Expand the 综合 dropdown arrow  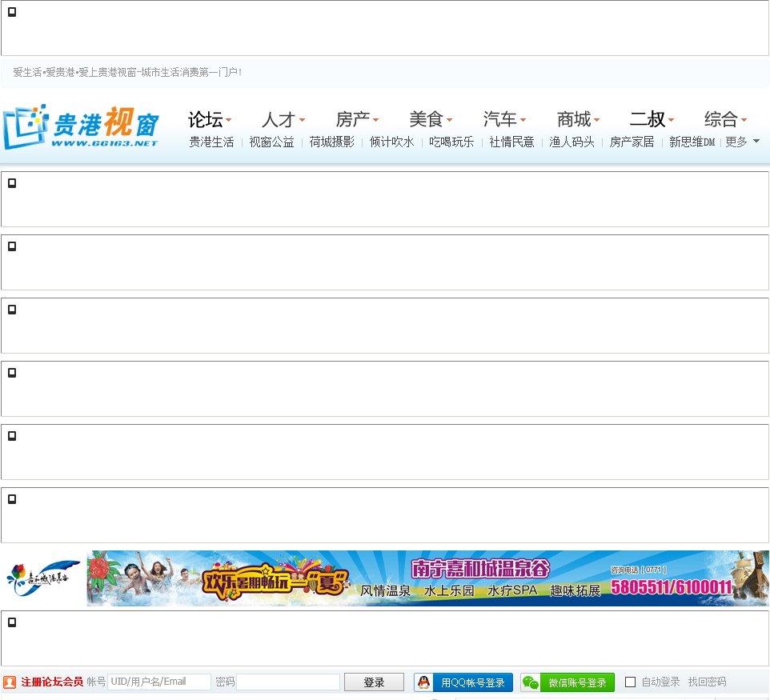click(744, 120)
